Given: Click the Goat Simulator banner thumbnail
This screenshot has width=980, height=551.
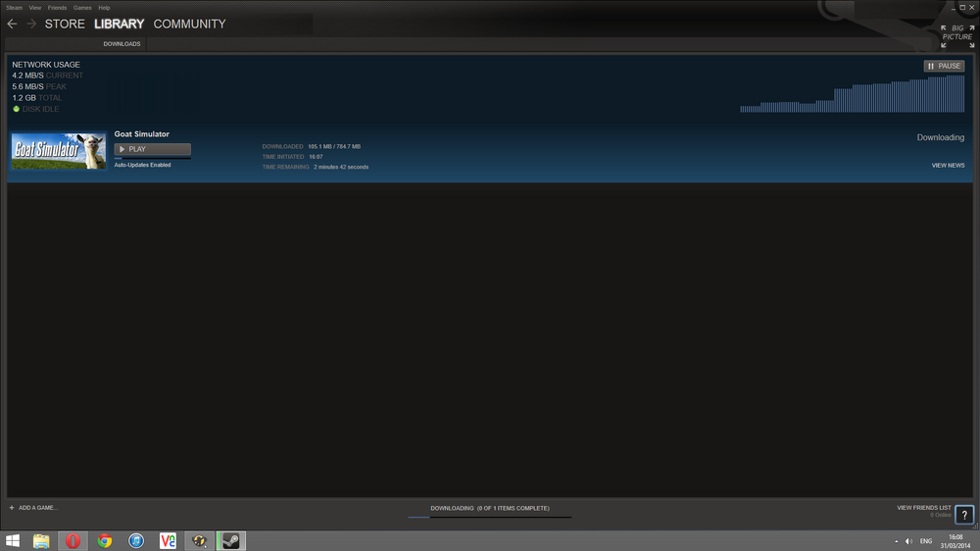Looking at the screenshot, I should coord(59,151).
